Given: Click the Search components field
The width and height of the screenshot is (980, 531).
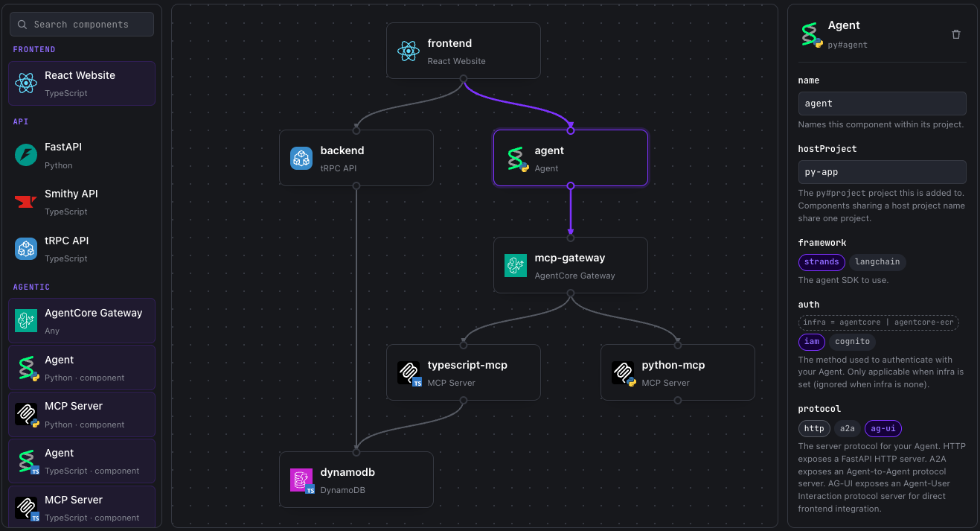Looking at the screenshot, I should pos(82,25).
